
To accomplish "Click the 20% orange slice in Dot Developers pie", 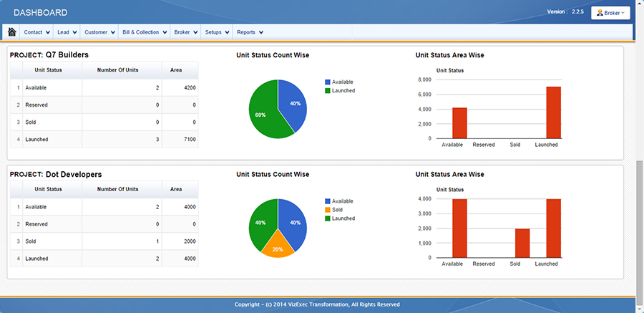I will pos(278,246).
